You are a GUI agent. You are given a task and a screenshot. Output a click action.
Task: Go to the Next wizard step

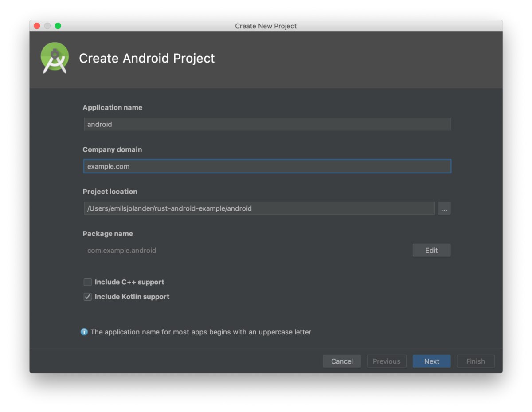[431, 361]
